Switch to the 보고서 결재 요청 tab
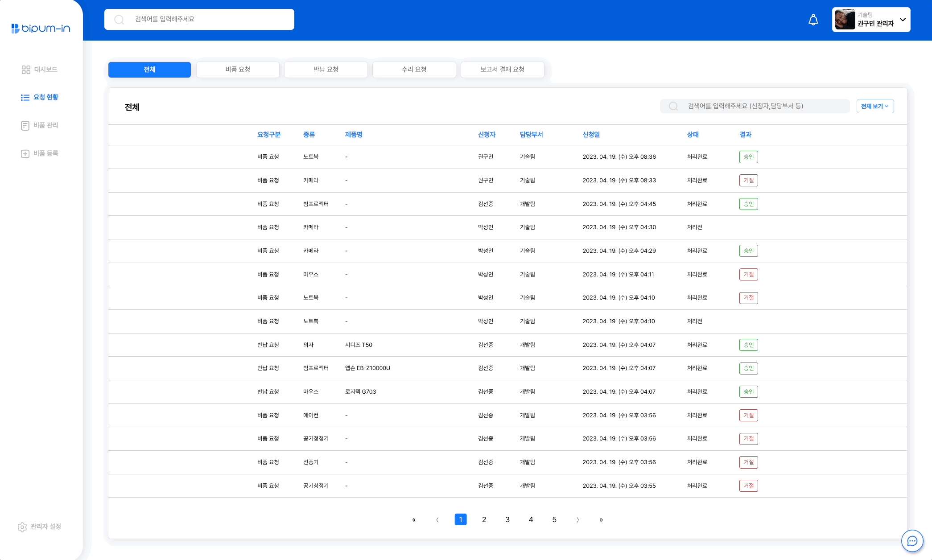932x560 pixels. 503,70
